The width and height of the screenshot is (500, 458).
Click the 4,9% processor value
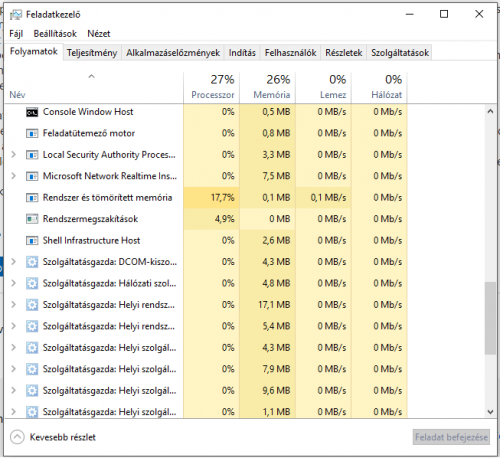(224, 219)
